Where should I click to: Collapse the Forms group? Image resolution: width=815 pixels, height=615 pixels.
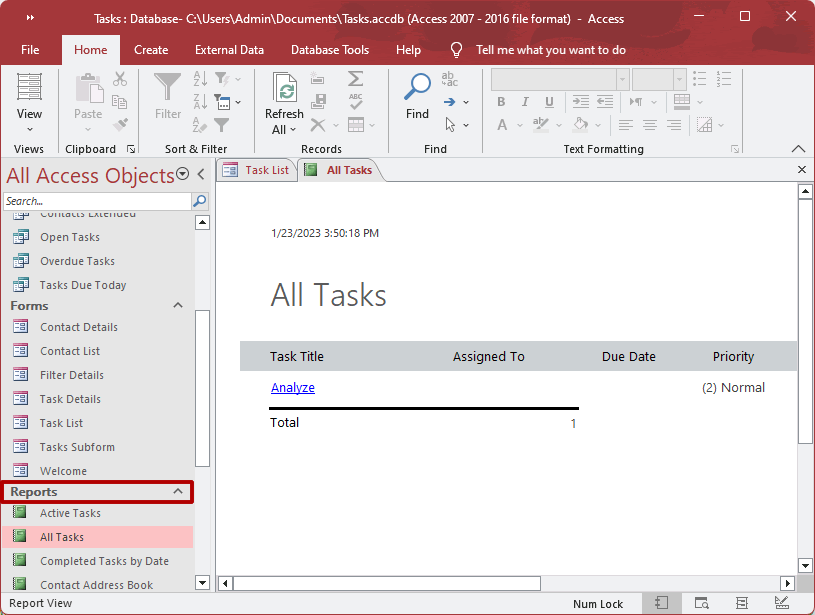(178, 306)
